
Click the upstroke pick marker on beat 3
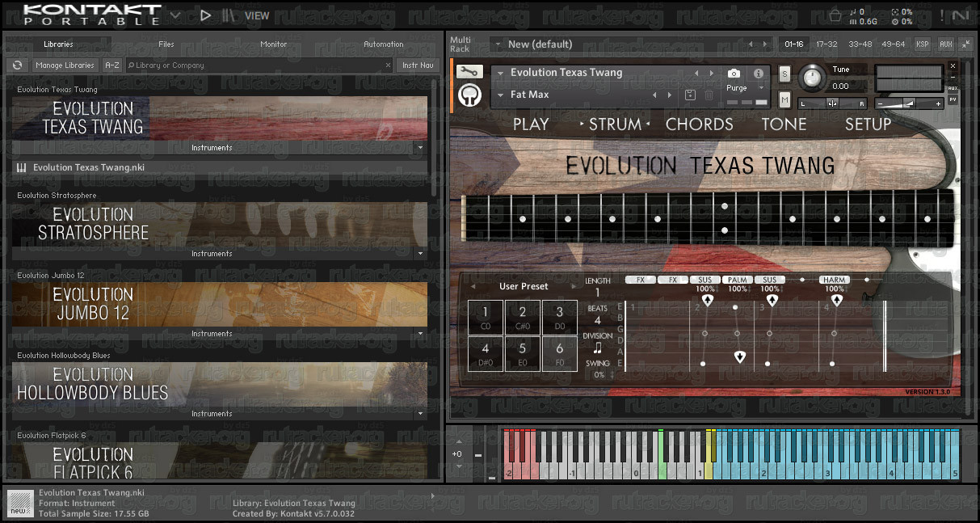(x=772, y=300)
